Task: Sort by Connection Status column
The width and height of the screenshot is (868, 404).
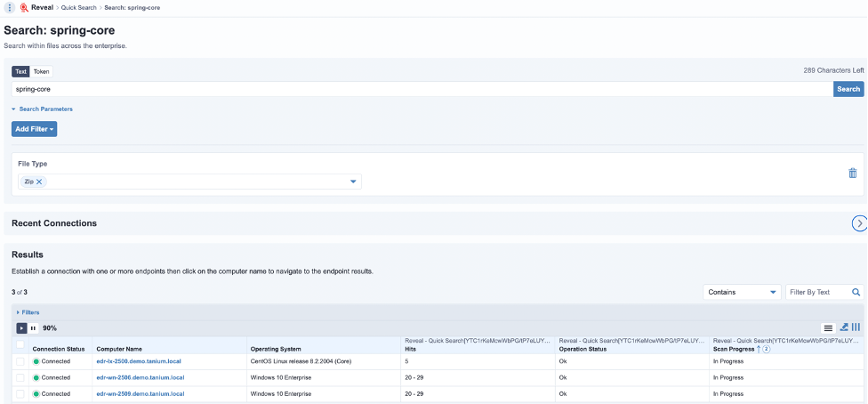Action: point(59,349)
